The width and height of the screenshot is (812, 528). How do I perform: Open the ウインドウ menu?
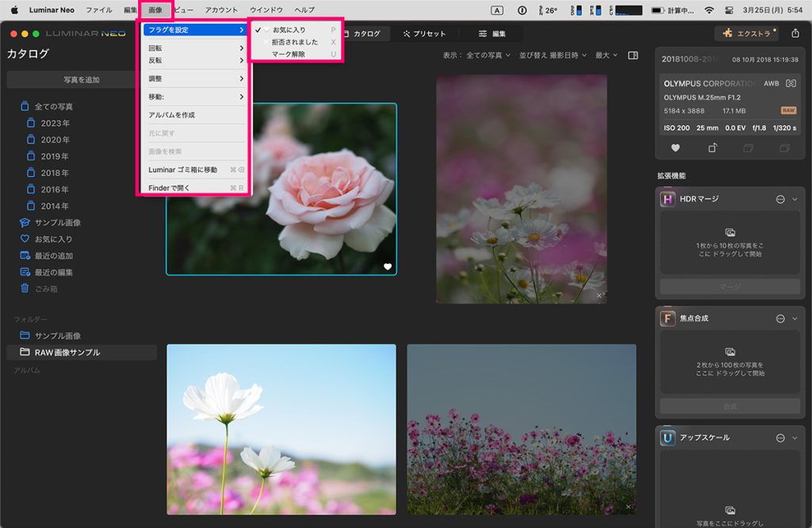[266, 10]
